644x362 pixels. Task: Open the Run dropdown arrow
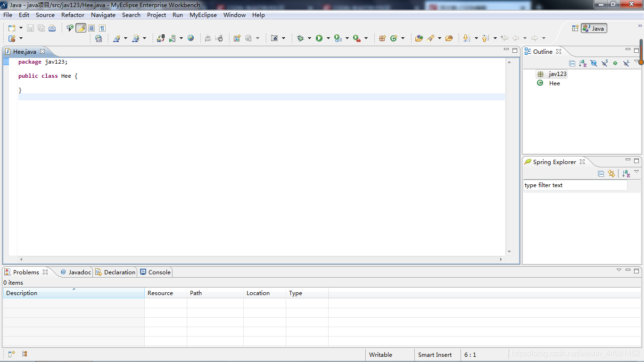328,38
